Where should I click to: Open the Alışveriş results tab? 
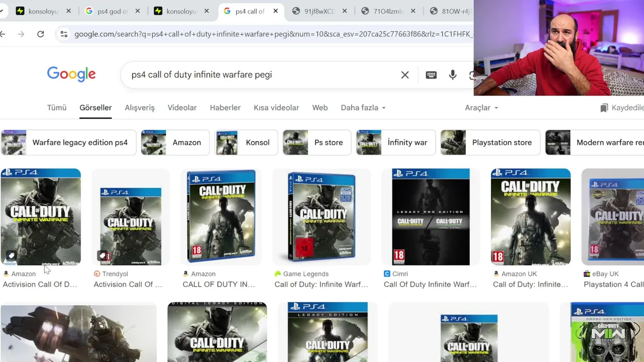140,108
